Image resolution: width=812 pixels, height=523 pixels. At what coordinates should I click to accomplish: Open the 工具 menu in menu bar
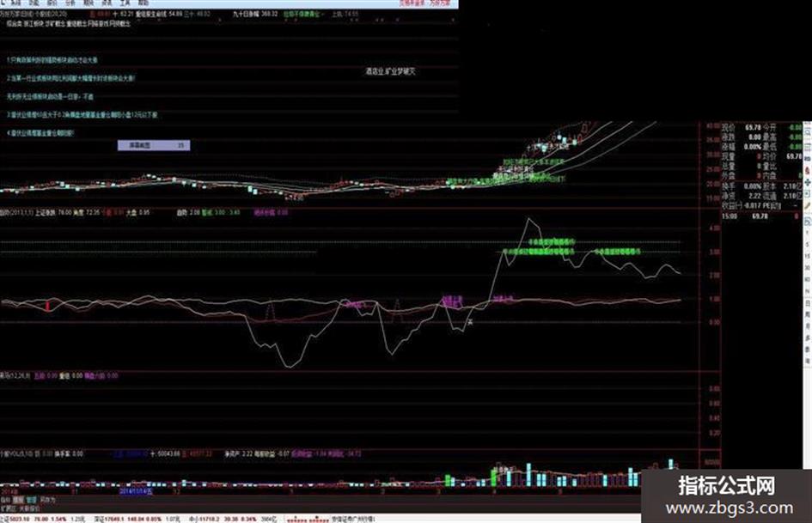[x=125, y=3]
